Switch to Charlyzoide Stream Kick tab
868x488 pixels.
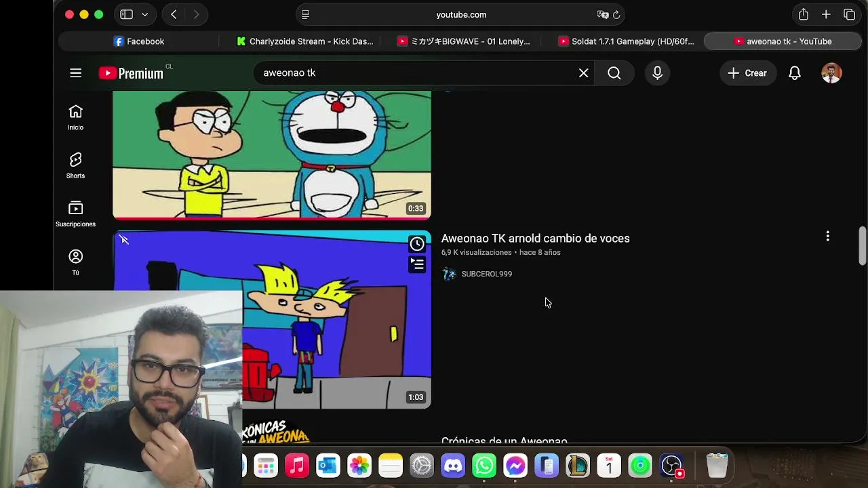tap(304, 41)
